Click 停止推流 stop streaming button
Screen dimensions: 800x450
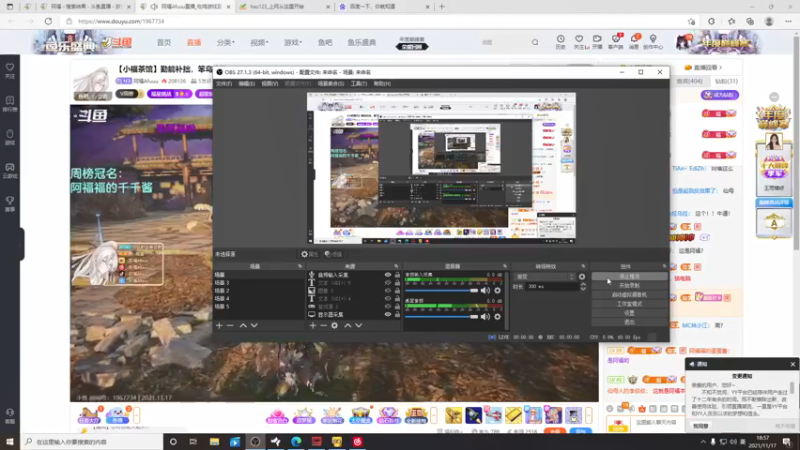629,277
